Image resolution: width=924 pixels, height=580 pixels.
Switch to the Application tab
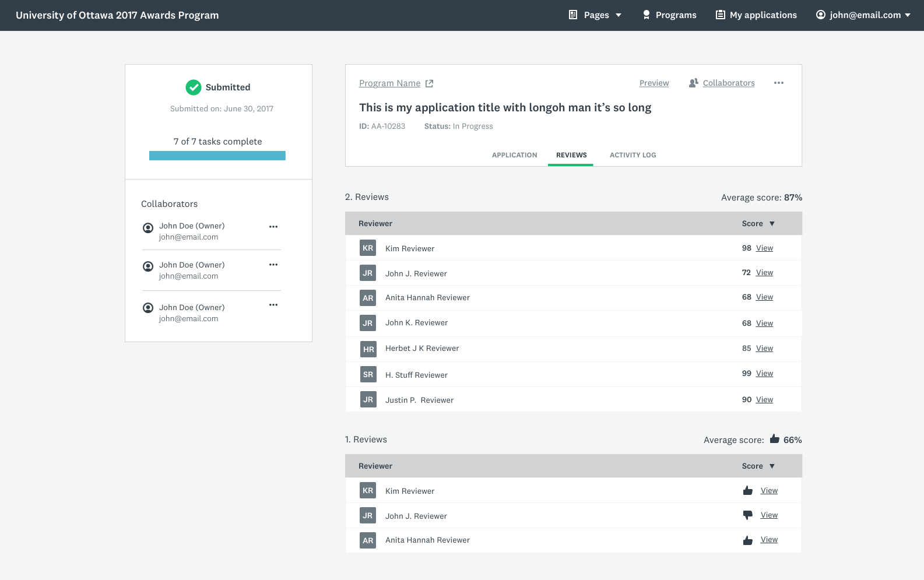coord(514,155)
